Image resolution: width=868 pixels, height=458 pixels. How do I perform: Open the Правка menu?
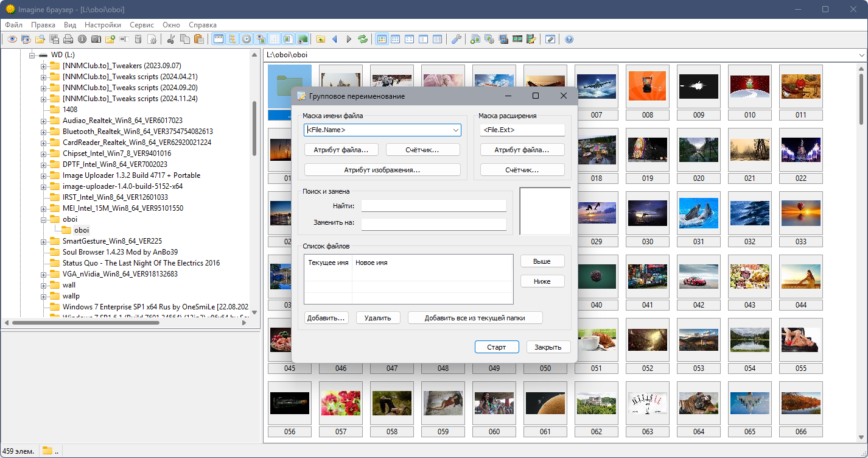tap(43, 25)
